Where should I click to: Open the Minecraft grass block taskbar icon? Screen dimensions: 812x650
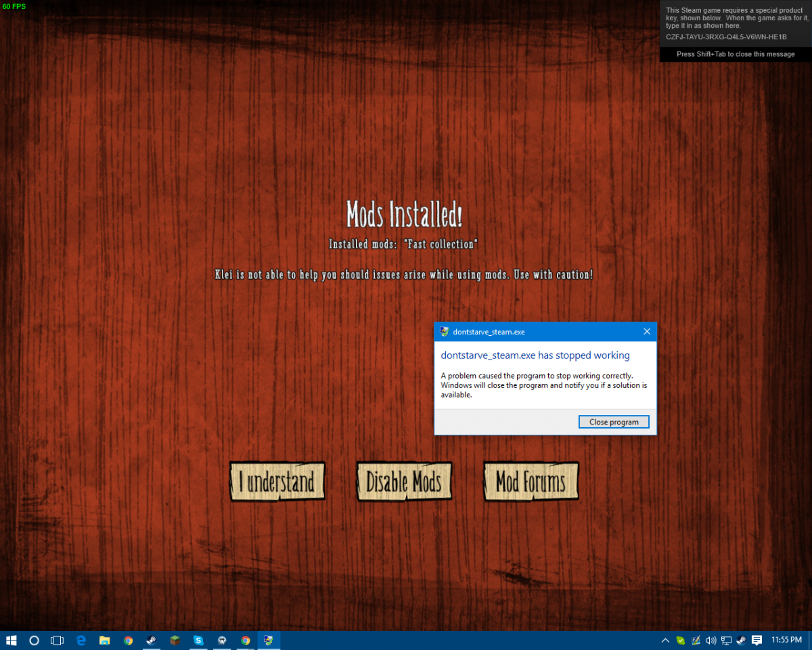pos(175,640)
